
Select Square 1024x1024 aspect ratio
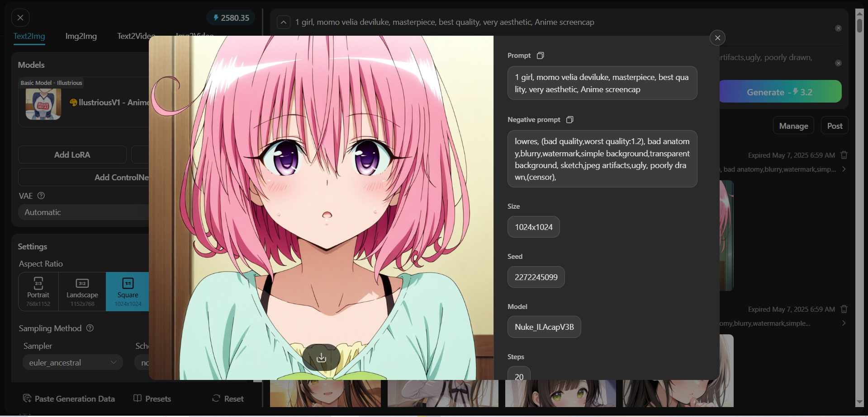click(x=128, y=291)
